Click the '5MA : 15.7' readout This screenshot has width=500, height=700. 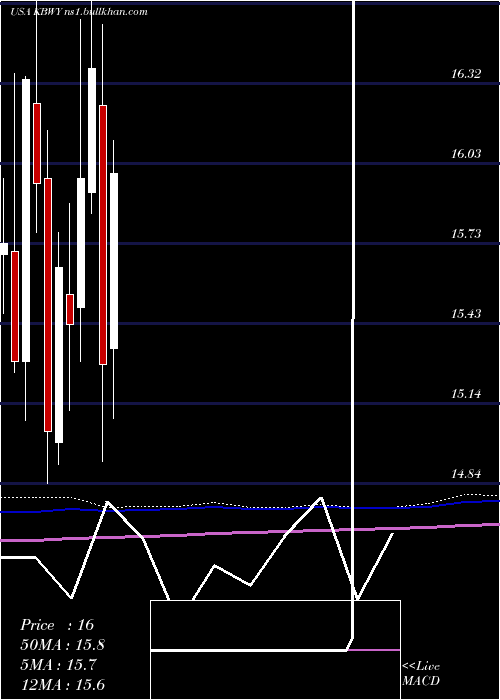point(58,665)
